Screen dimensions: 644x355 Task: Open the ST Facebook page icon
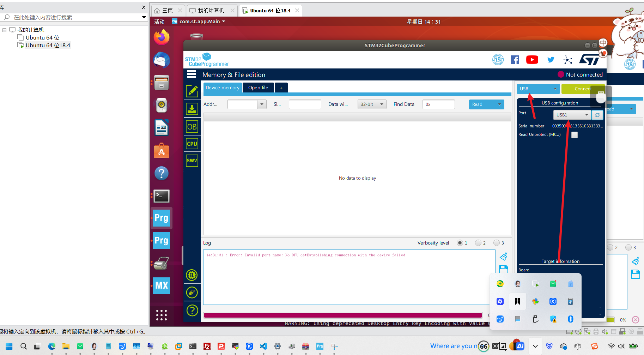point(515,60)
